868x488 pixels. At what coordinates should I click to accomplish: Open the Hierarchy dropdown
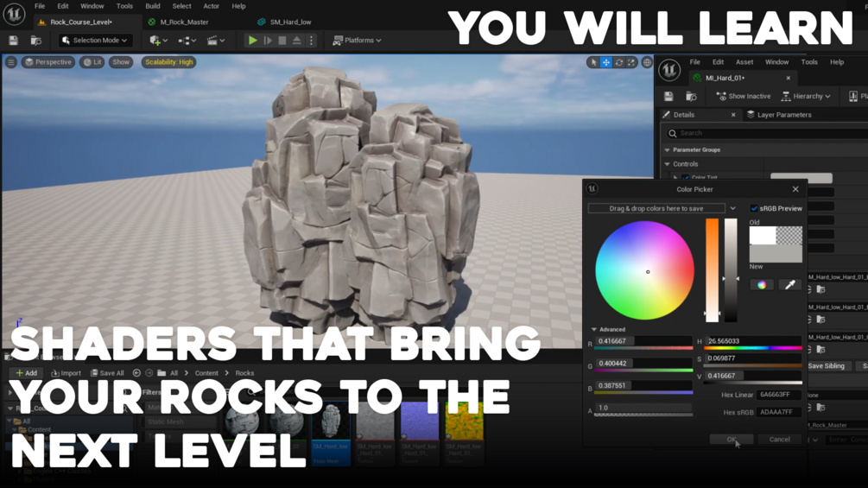point(806,96)
